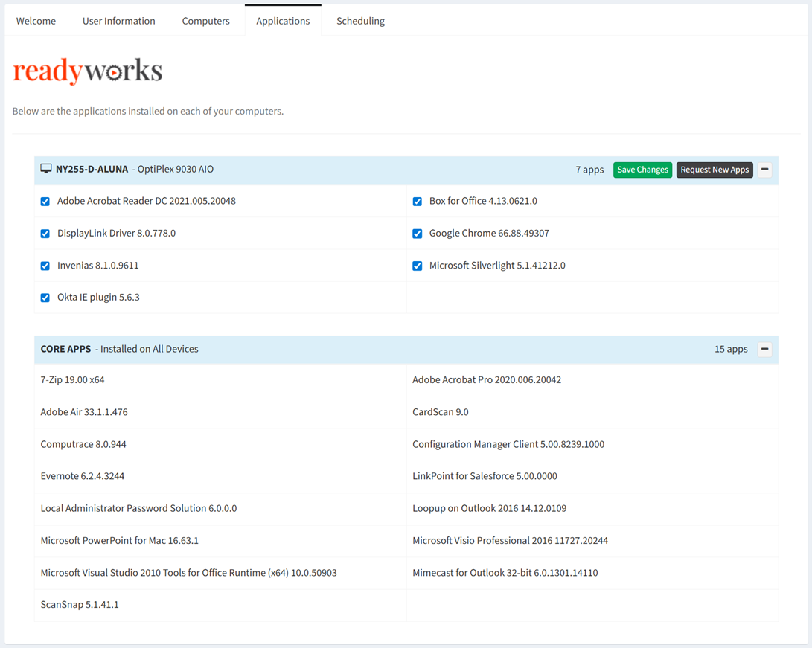
Task: Click the computer monitor icon beside NY255-D-ALUNA
Action: 46,169
